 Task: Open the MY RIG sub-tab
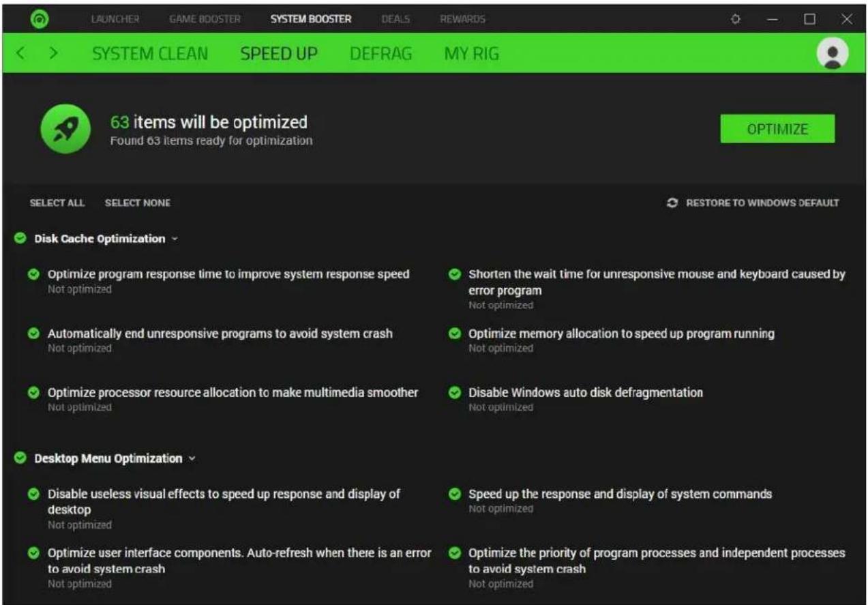(471, 53)
